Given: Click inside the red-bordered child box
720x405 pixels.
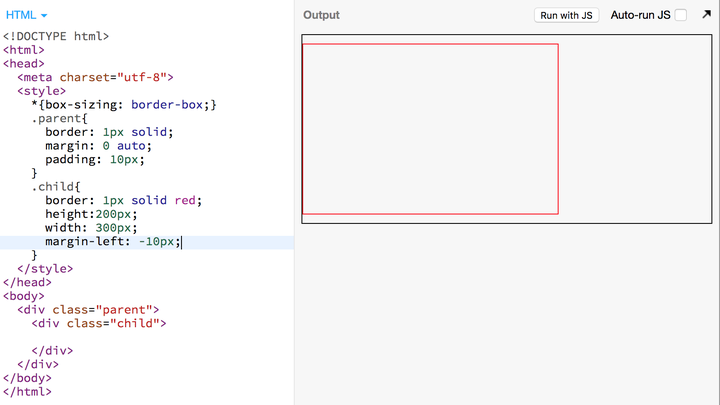Looking at the screenshot, I should coord(430,129).
